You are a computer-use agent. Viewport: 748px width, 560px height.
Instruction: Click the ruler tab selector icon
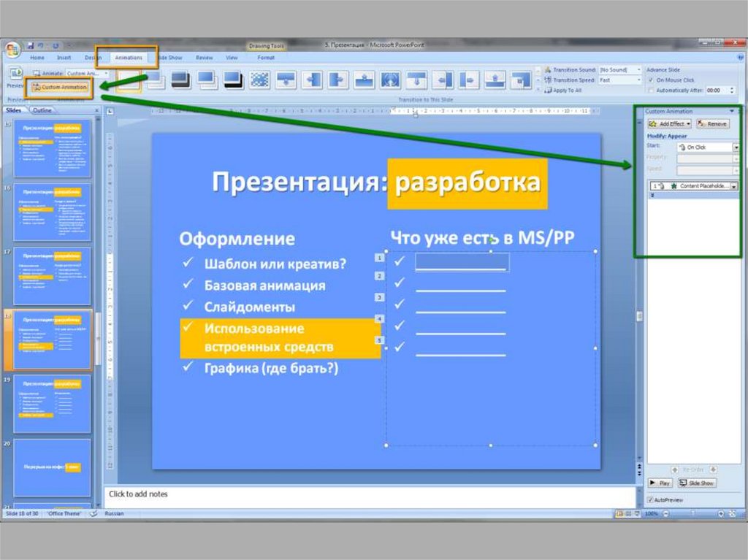pyautogui.click(x=110, y=111)
